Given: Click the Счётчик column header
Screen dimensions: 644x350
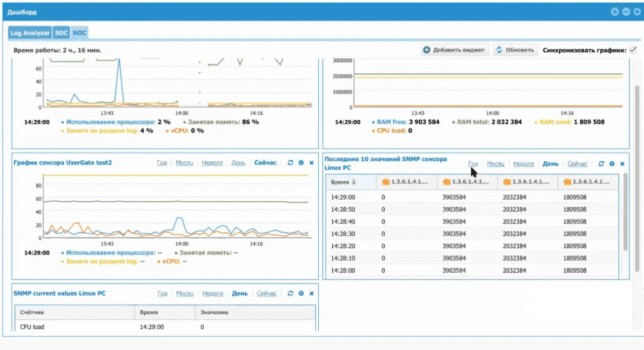Looking at the screenshot, I should (31, 312).
